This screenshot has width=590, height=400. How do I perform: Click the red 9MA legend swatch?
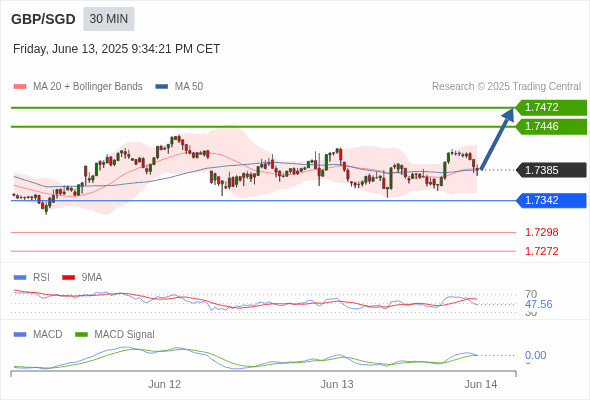[68, 278]
